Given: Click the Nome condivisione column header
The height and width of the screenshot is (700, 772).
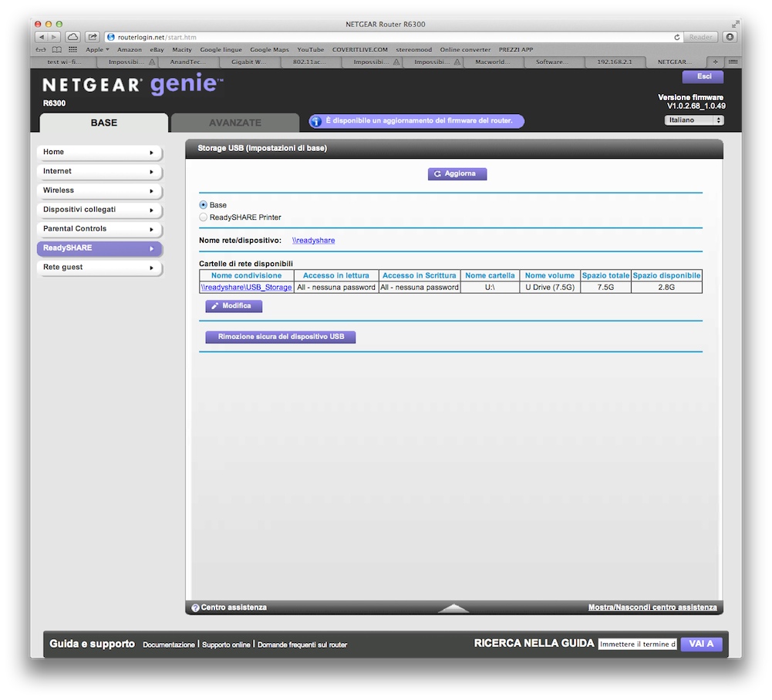Looking at the screenshot, I should 247,276.
